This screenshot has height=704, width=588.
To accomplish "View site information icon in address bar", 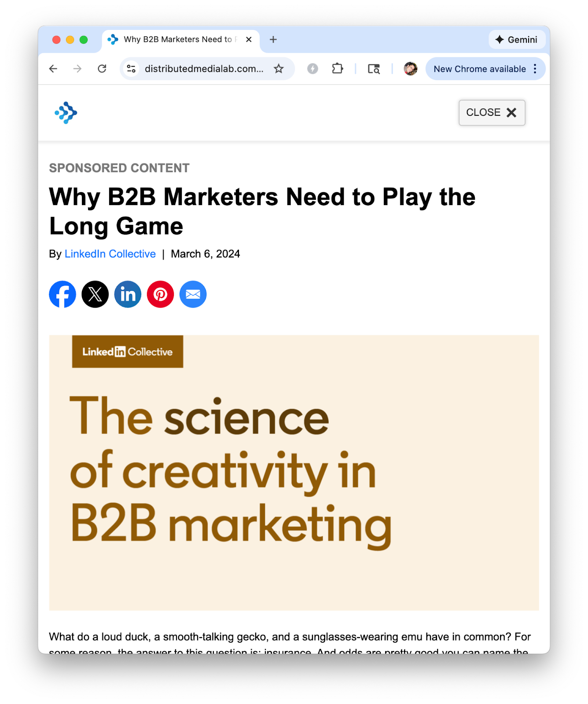I will [131, 69].
